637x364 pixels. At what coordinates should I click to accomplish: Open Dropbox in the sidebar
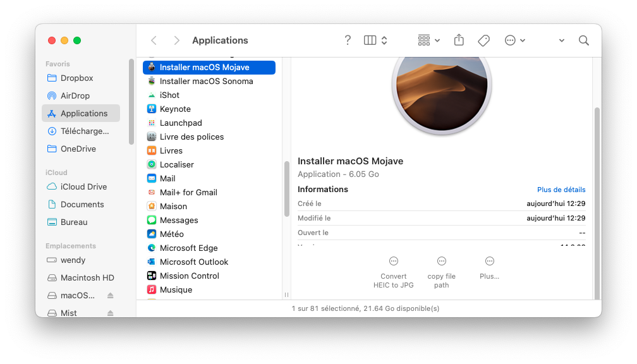pyautogui.click(x=81, y=78)
